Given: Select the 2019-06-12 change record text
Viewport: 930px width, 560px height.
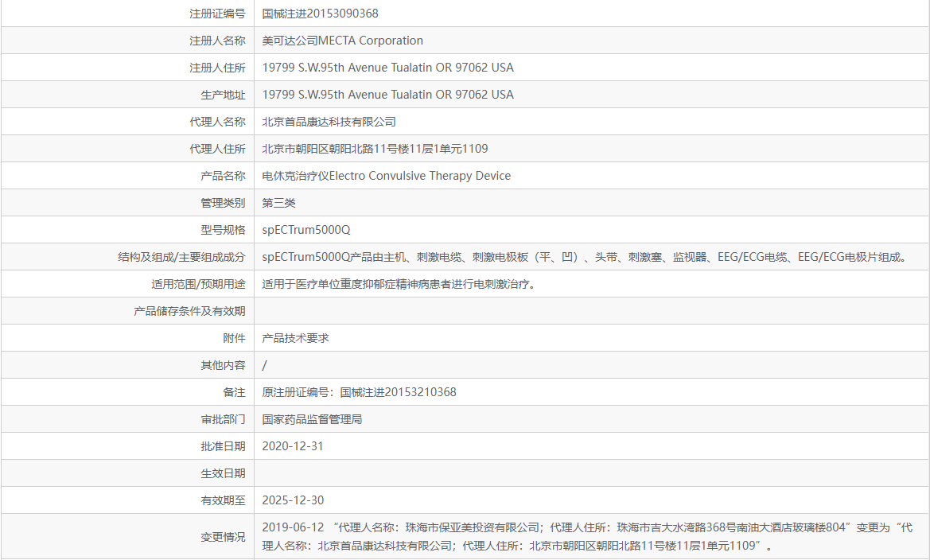Looking at the screenshot, I should 587,536.
